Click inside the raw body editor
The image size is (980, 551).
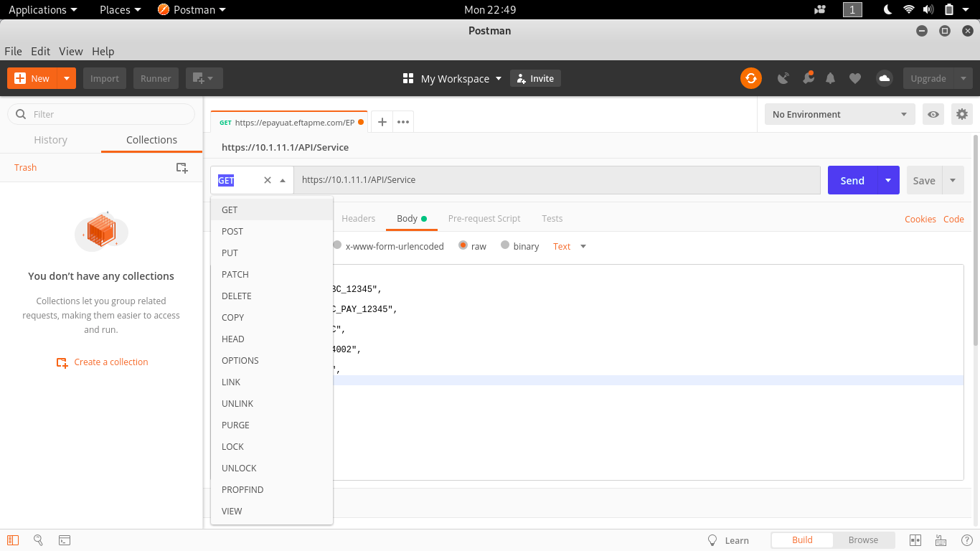click(587, 372)
